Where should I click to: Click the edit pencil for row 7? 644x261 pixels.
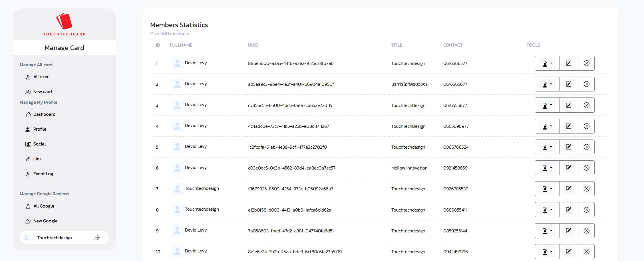point(569,189)
